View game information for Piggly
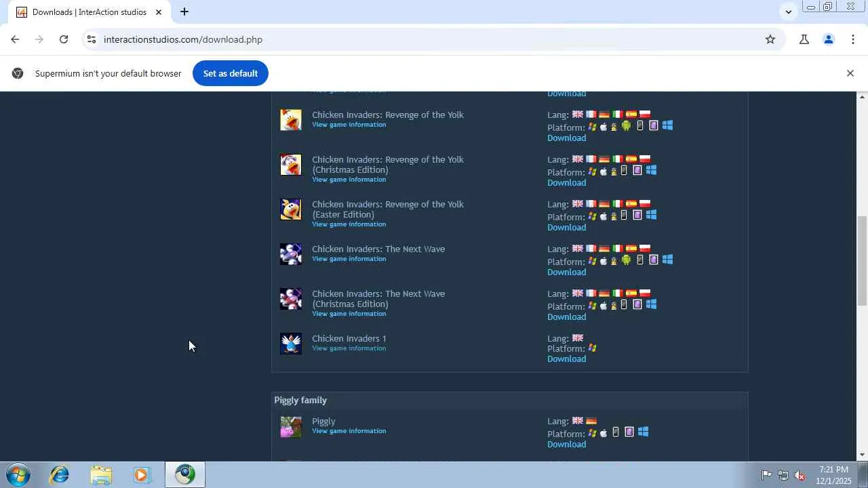The height and width of the screenshot is (488, 868). tap(349, 431)
